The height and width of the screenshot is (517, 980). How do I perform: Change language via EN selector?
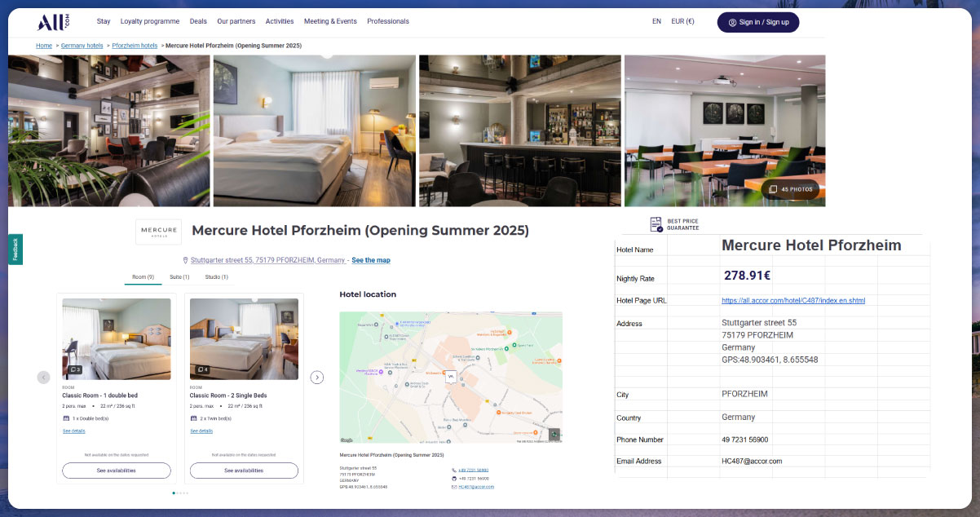coord(656,22)
